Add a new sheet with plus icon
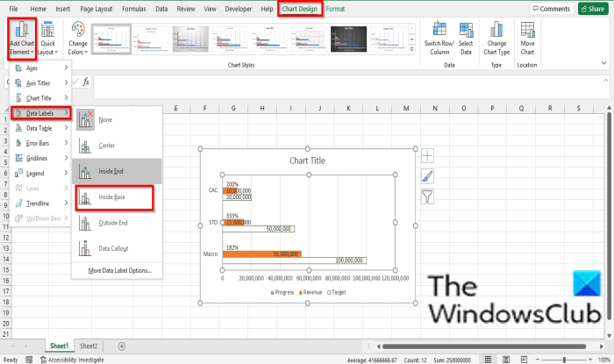This screenshot has width=614, height=364. pyautogui.click(x=122, y=346)
